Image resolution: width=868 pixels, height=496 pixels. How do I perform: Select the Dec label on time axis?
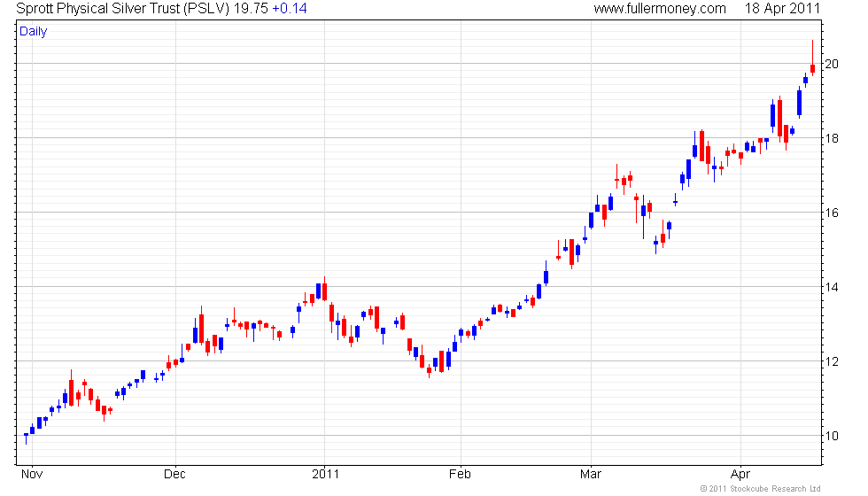[175, 474]
